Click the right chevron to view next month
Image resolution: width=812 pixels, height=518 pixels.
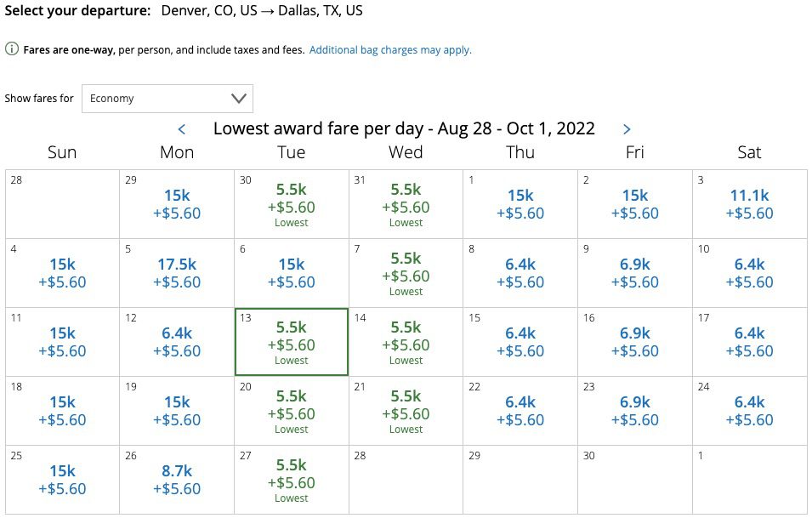tap(627, 128)
